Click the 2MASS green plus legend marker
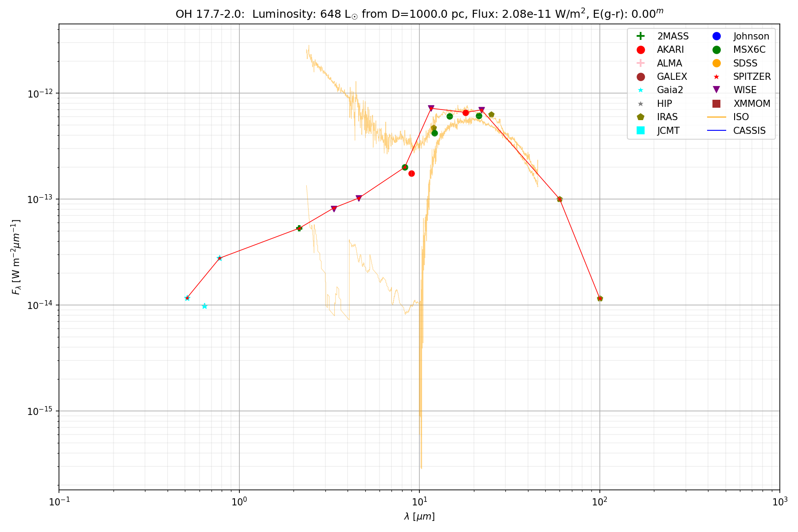The image size is (798, 532). (640, 36)
